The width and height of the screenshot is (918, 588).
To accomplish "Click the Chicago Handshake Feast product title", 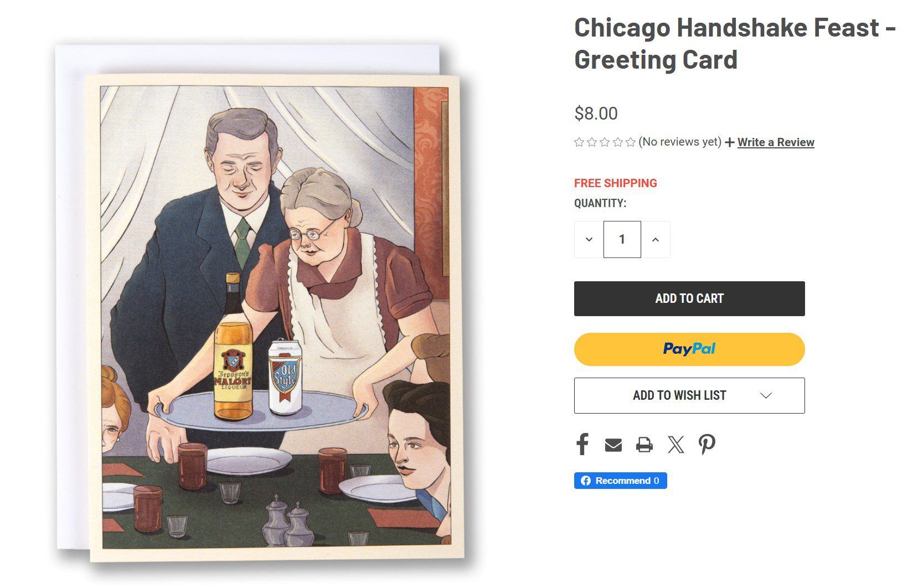I will pyautogui.click(x=735, y=43).
